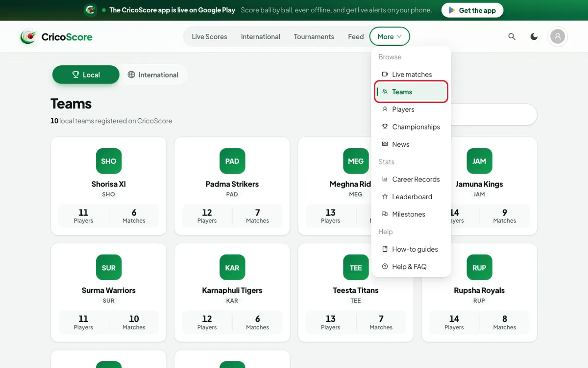Open the Feed nav item
The width and height of the screenshot is (588, 368).
click(x=356, y=37)
